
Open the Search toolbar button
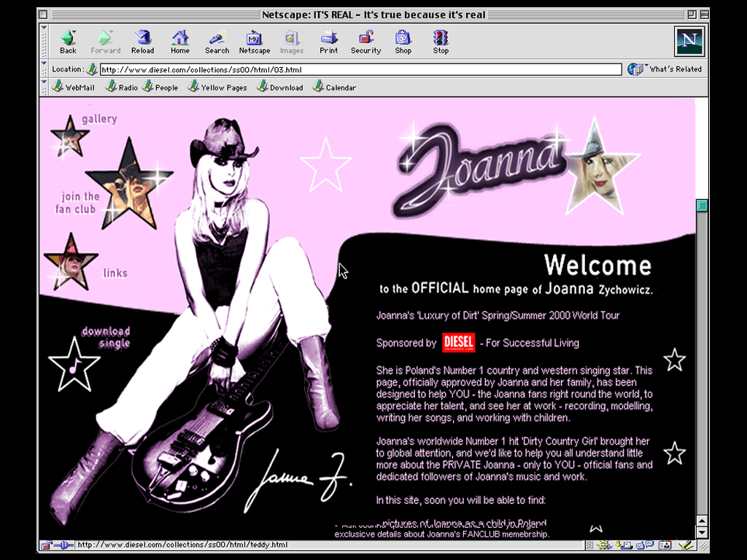point(217,42)
